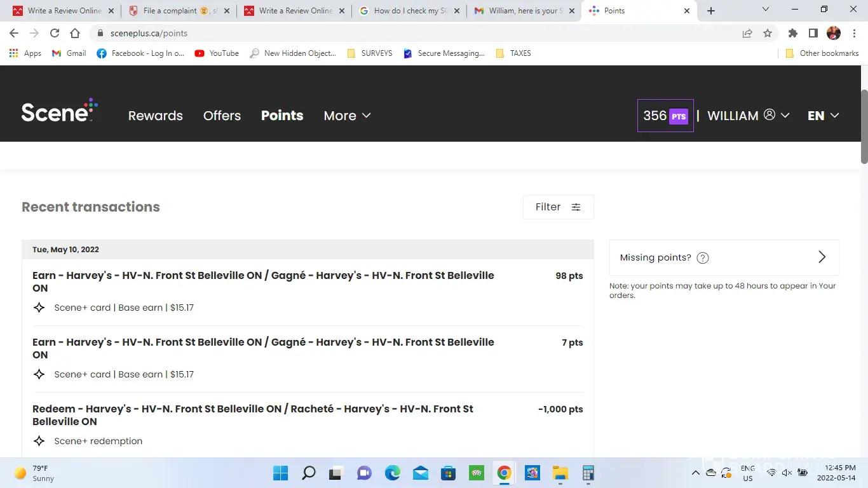Open the side panel toggle icon
This screenshot has width=868, height=488.
click(813, 33)
